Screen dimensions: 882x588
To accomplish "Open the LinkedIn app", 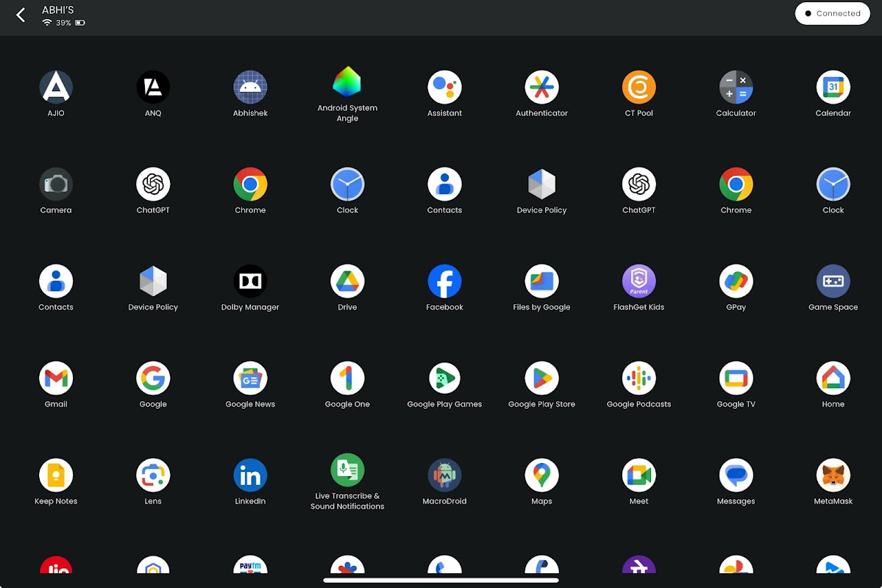I will 250,476.
